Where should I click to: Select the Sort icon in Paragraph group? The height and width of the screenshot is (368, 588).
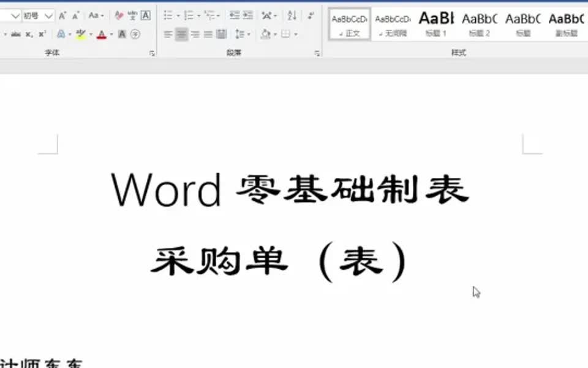(x=292, y=15)
